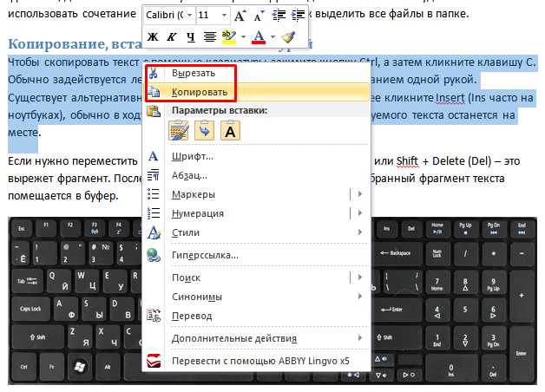This screenshot has width=545, height=392.
Task: Choose Поиск menu entry
Action: point(246,278)
